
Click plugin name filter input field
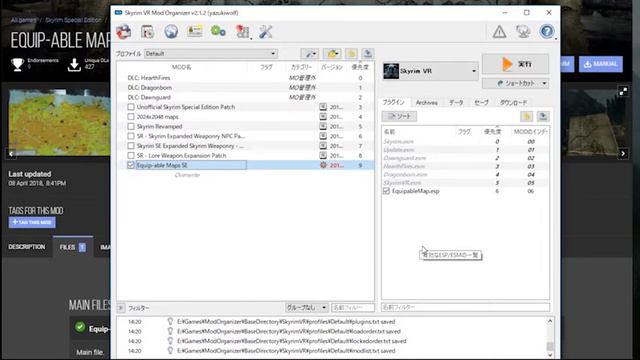tap(465, 307)
